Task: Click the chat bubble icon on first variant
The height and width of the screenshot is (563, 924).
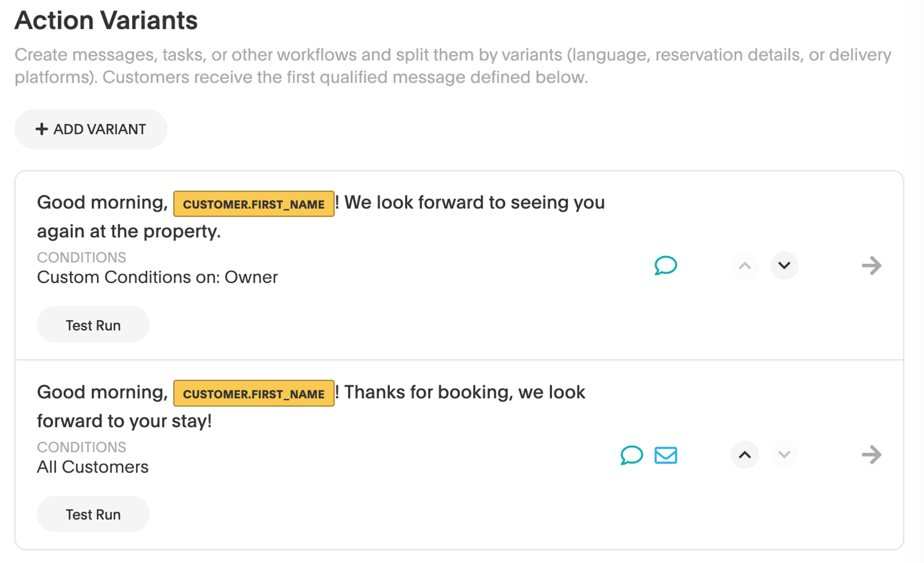Action: coord(665,265)
